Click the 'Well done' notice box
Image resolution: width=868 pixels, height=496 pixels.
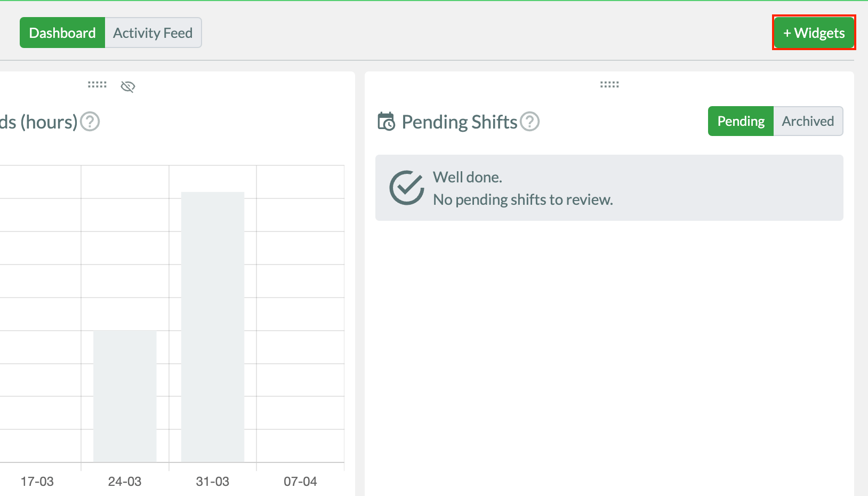(x=609, y=188)
